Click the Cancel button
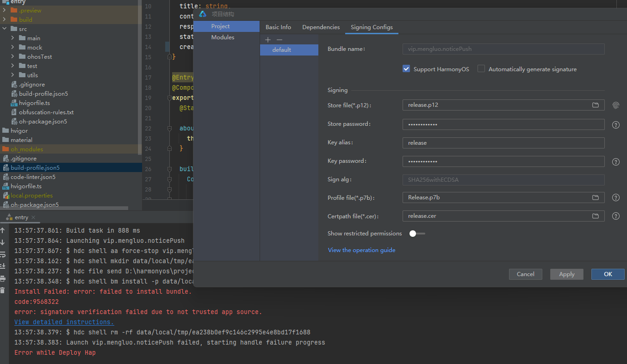This screenshot has width=627, height=364. (x=525, y=274)
